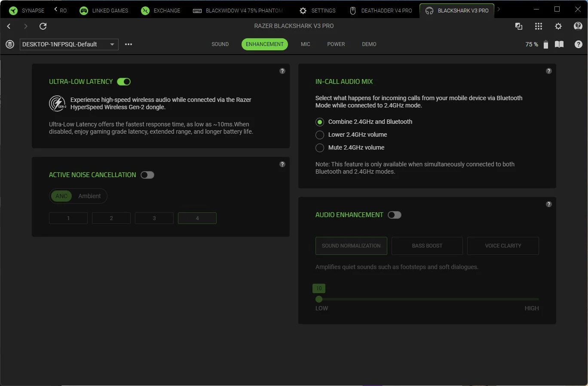Click the Sound Normalization level slider handle
The width and height of the screenshot is (588, 386).
tap(319, 299)
